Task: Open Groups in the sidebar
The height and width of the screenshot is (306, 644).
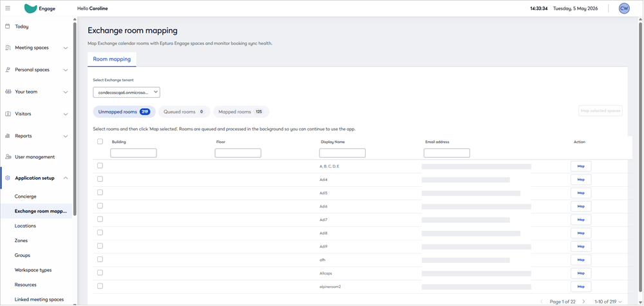Action: click(22, 256)
